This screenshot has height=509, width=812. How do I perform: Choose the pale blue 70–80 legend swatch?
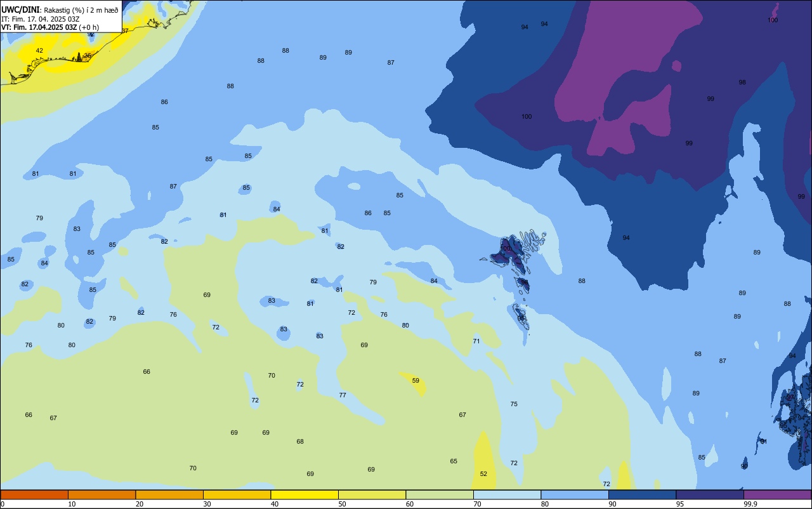click(x=507, y=494)
